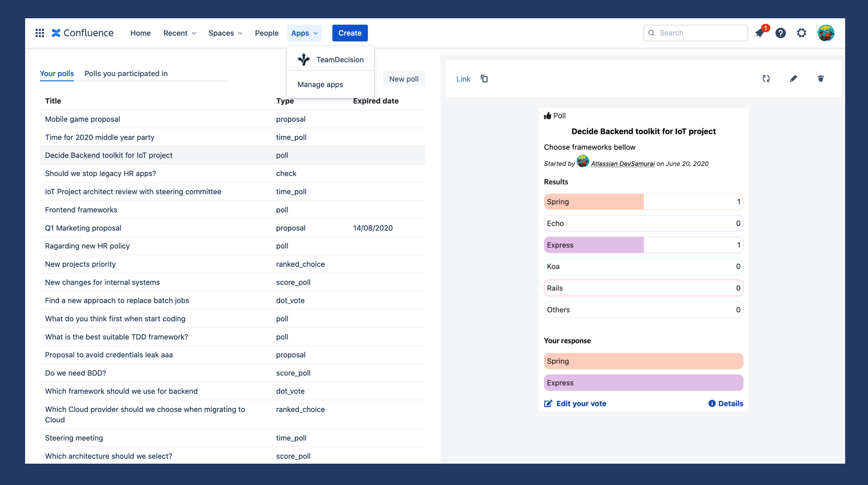The image size is (868, 485).
Task: Refresh the poll with reload icon
Action: click(766, 79)
